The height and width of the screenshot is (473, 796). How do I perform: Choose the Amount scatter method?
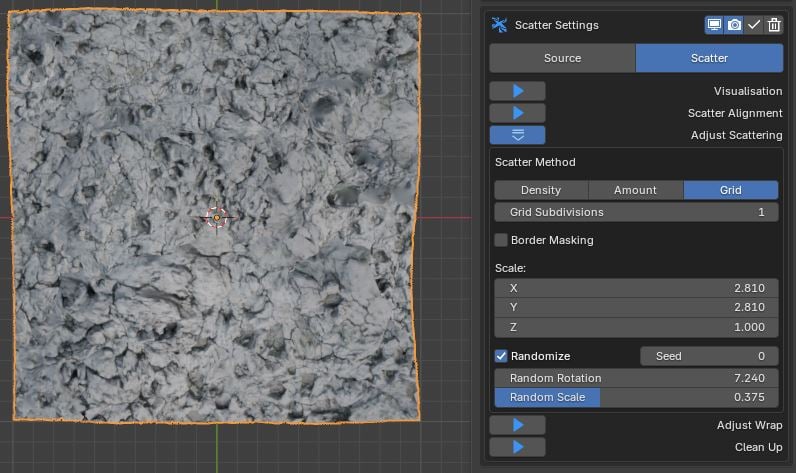click(x=635, y=190)
